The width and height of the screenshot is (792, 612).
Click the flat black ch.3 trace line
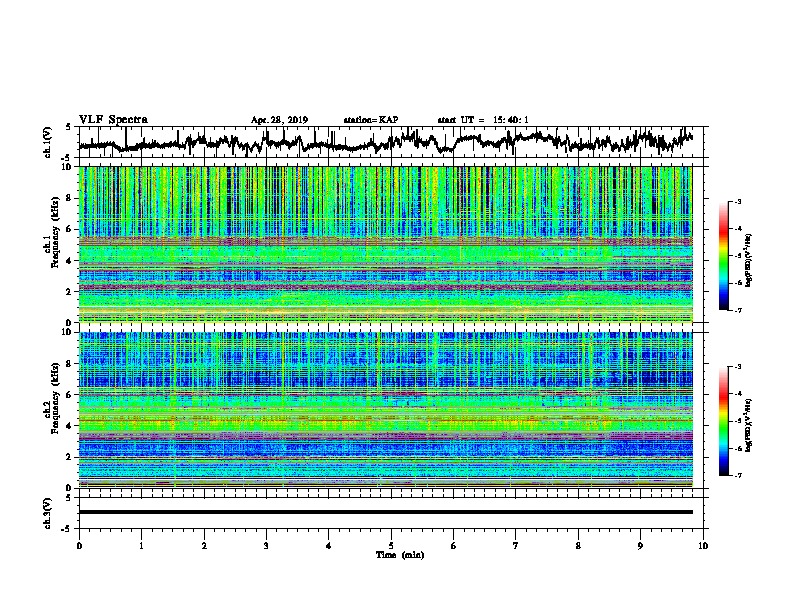point(386,512)
